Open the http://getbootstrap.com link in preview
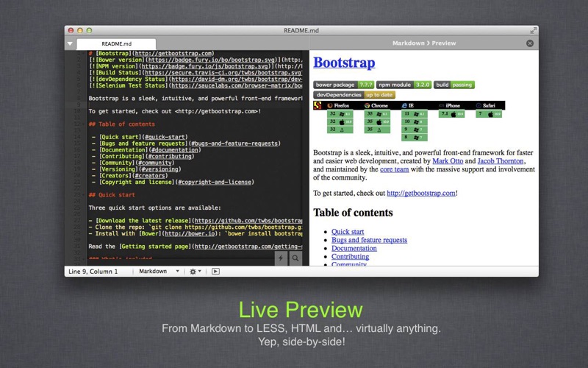The height and width of the screenshot is (368, 588). [421, 194]
